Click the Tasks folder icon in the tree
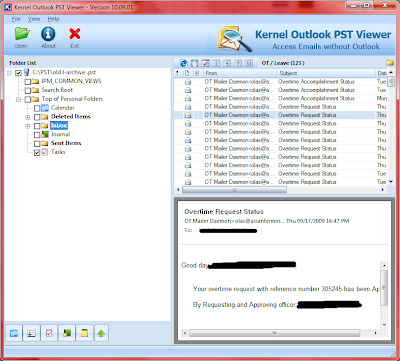The height and width of the screenshot is (361, 400). 45,152
